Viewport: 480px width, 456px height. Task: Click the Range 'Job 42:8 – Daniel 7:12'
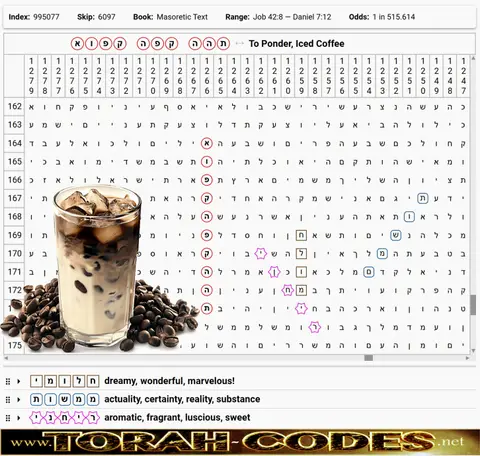[292, 17]
